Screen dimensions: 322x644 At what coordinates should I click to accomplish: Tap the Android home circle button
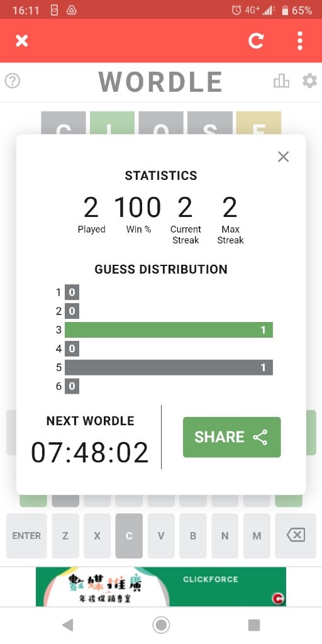(x=161, y=625)
